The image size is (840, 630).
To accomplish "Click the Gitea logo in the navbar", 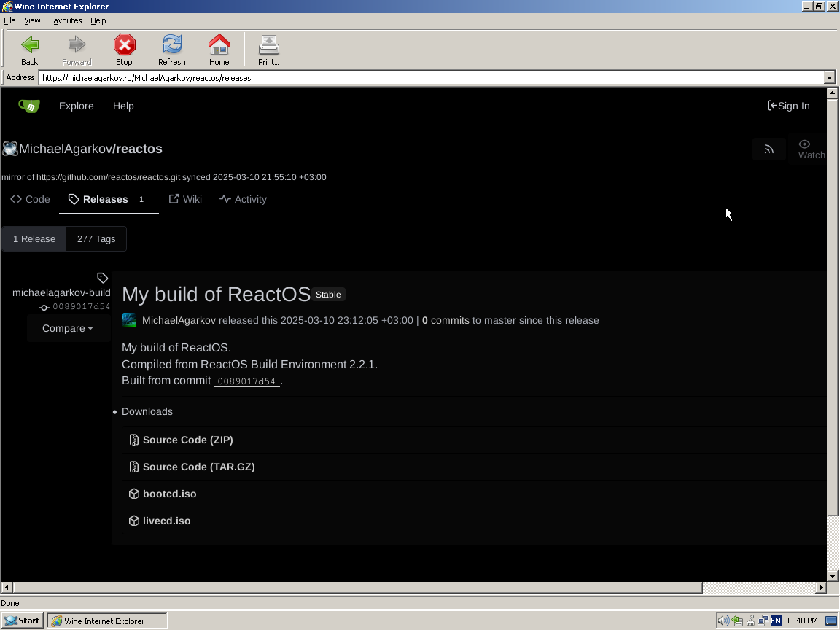I will click(29, 106).
